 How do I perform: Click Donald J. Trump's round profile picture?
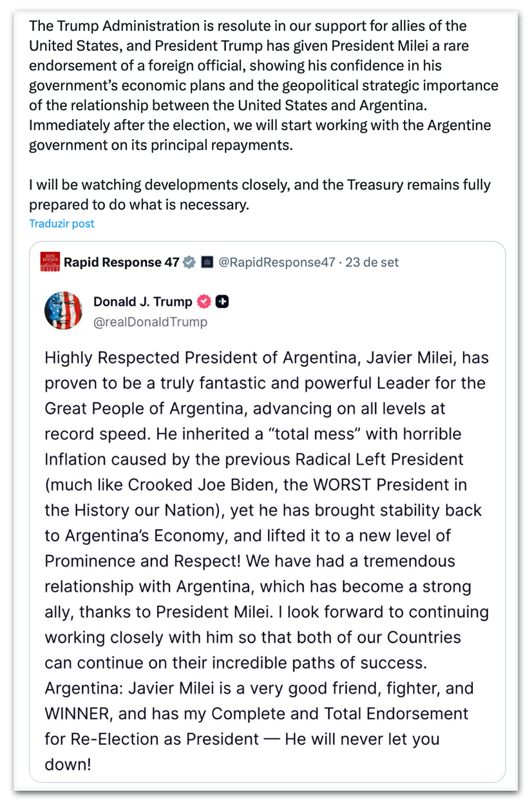click(63, 311)
